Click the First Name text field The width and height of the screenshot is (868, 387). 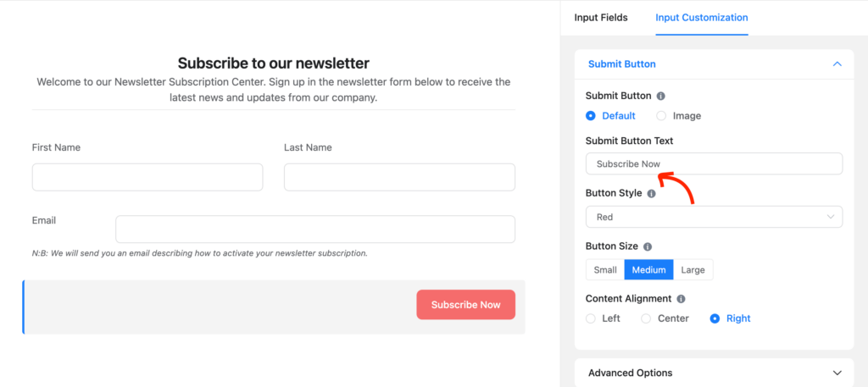coord(147,178)
